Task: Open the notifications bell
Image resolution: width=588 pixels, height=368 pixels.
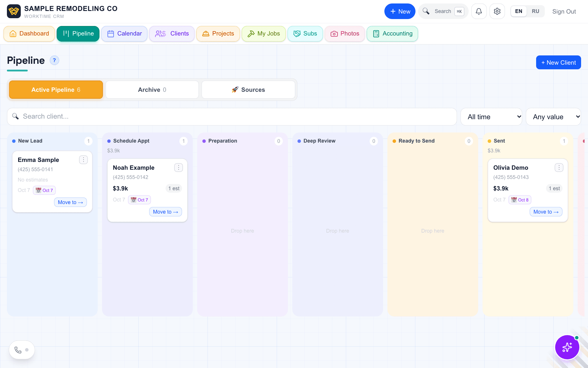Action: (x=479, y=12)
